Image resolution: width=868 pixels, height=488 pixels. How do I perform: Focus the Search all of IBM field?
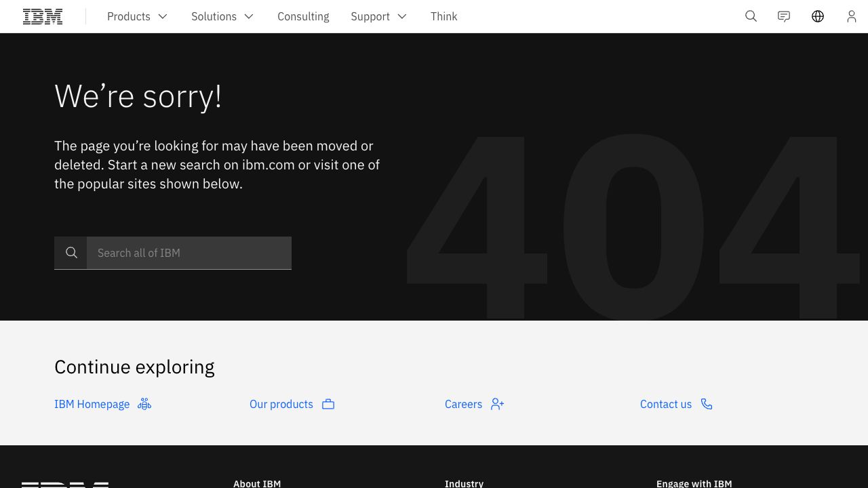coord(189,253)
